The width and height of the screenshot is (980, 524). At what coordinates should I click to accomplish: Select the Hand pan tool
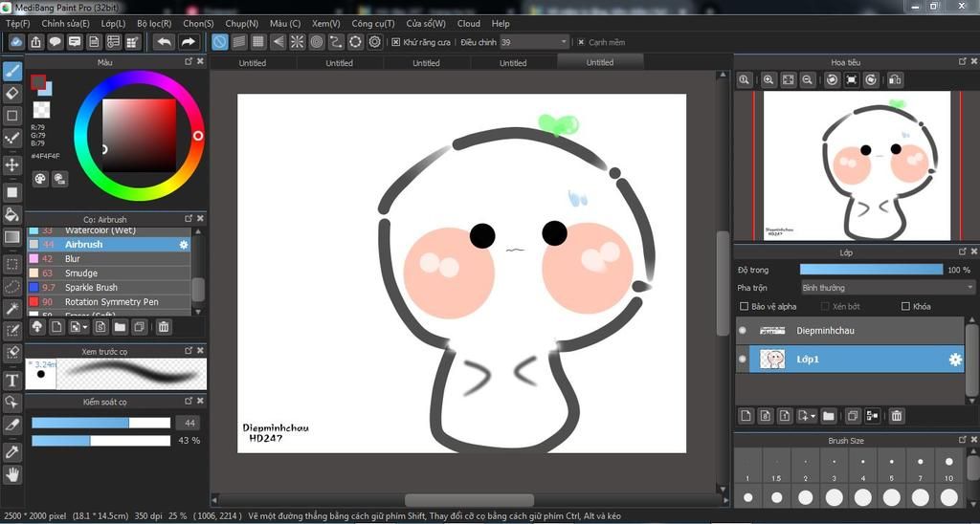coord(11,474)
